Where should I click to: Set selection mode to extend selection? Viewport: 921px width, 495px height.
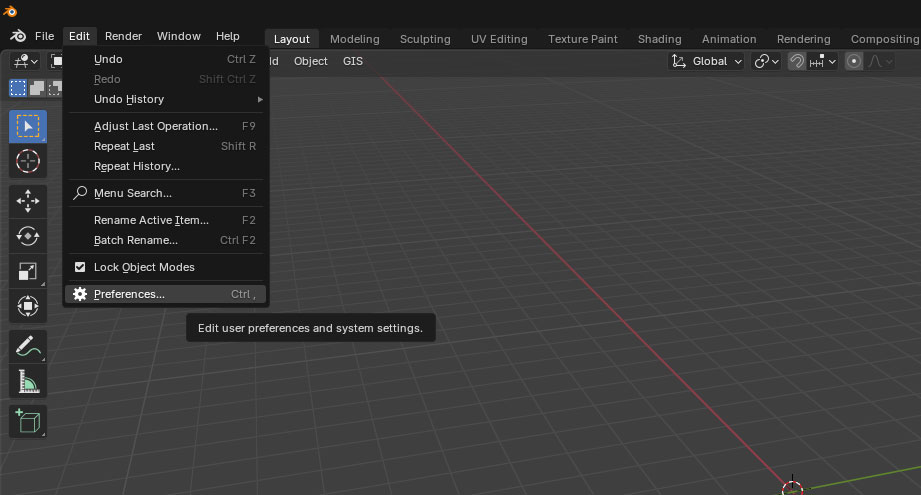(36, 88)
